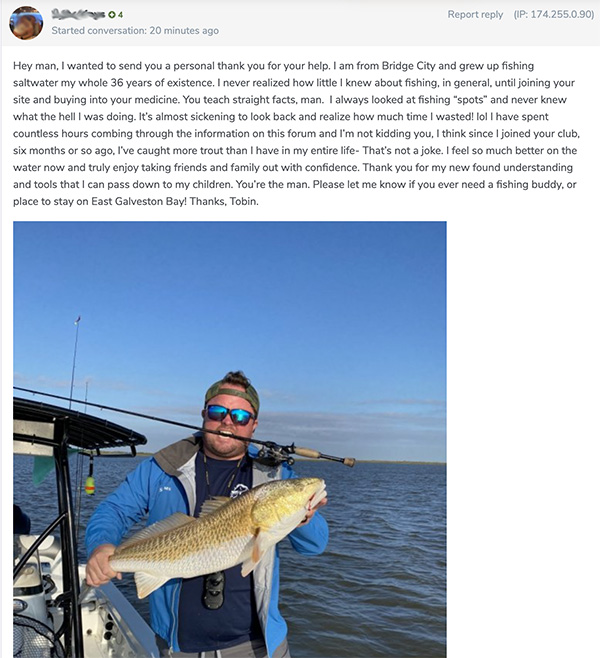Click the camo cap in photo
Image resolution: width=600 pixels, height=658 pixels.
coord(233,393)
